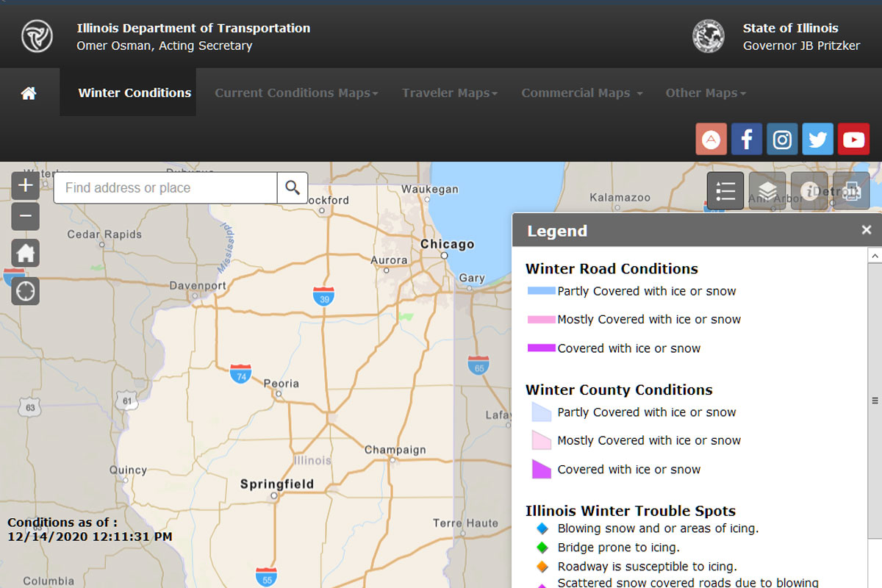Click Gary on the map
The width and height of the screenshot is (882, 588).
[x=471, y=279]
